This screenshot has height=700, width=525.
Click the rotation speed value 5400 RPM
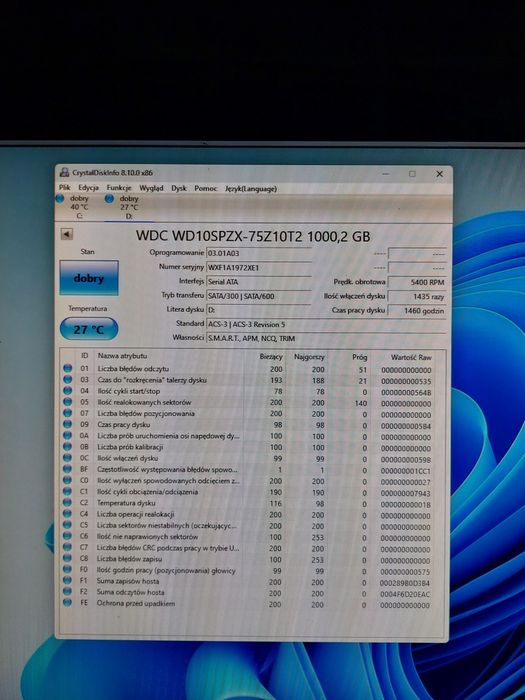tap(417, 282)
